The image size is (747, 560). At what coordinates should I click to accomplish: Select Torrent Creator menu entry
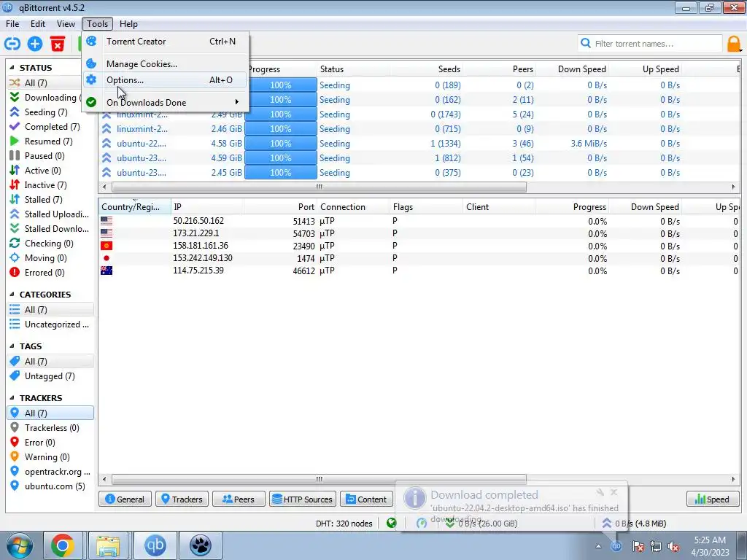click(165, 42)
